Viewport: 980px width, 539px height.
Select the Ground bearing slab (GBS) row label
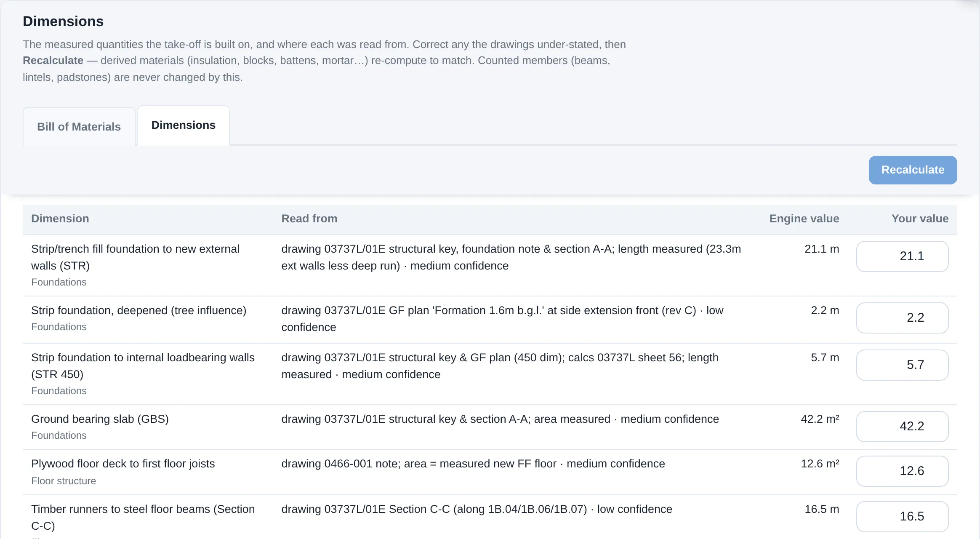tap(100, 419)
